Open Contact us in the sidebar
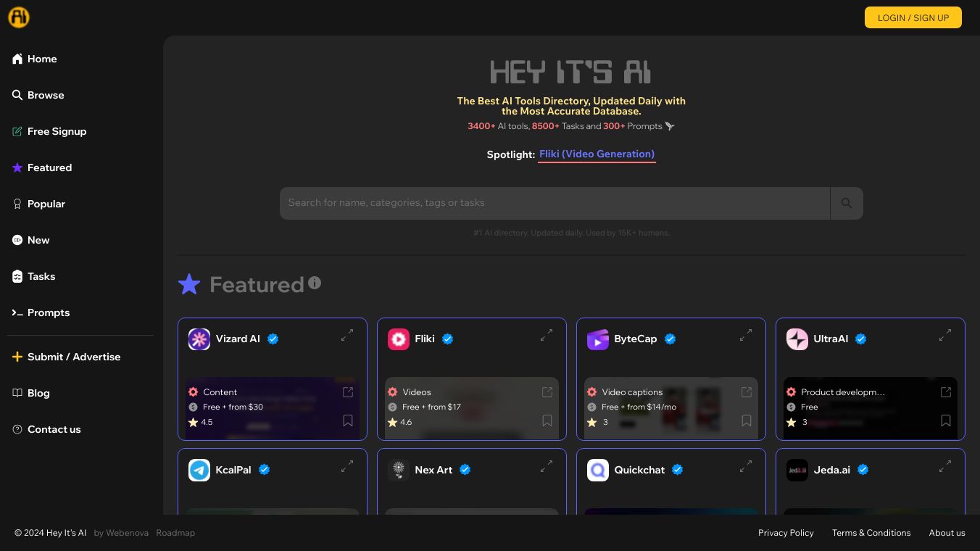The height and width of the screenshot is (551, 980). click(x=46, y=429)
